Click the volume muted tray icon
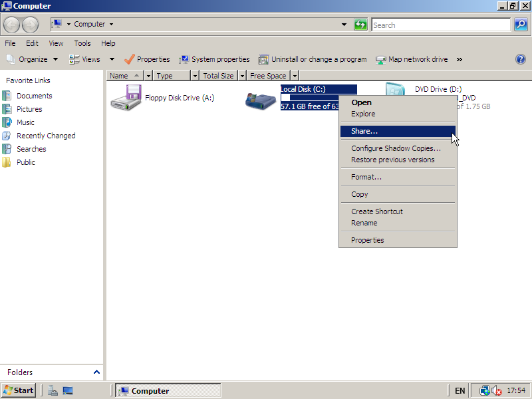 tap(496, 390)
